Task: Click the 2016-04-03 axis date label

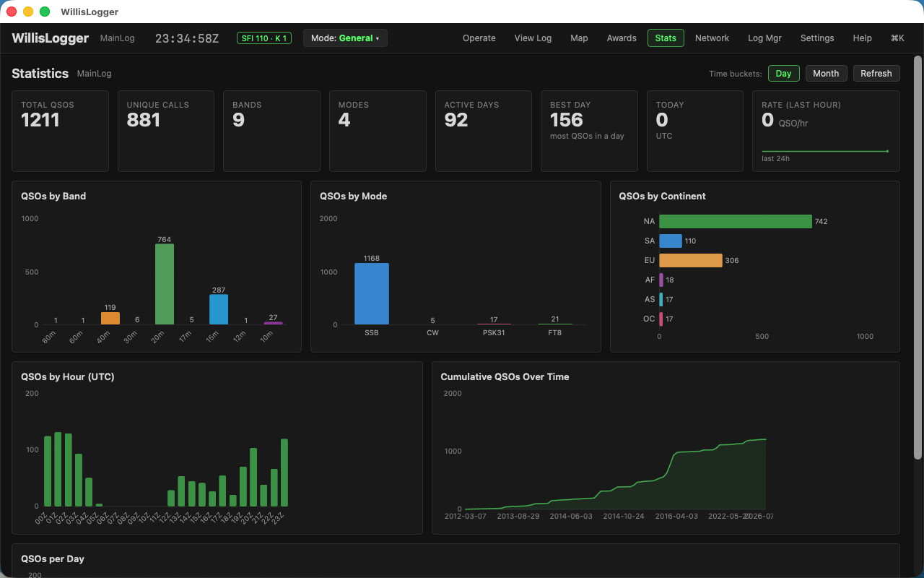Action: [x=676, y=516]
